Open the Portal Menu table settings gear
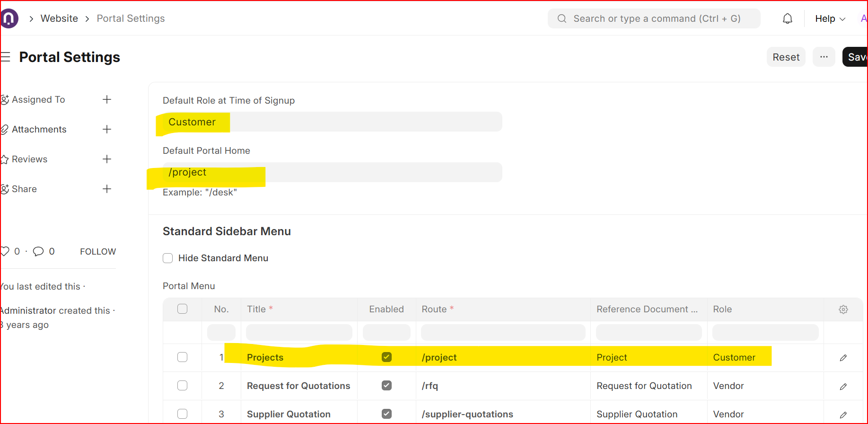Image resolution: width=868 pixels, height=424 pixels. pyautogui.click(x=843, y=309)
